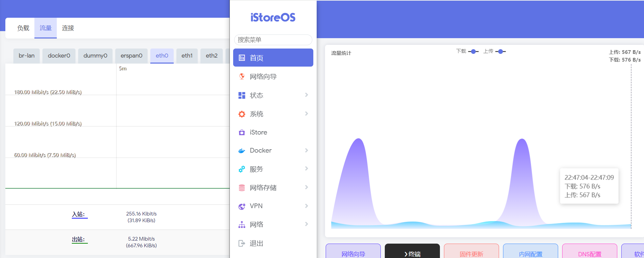644x258 pixels.
Task: Open 首页 in the sidebar menu
Action: tap(273, 58)
